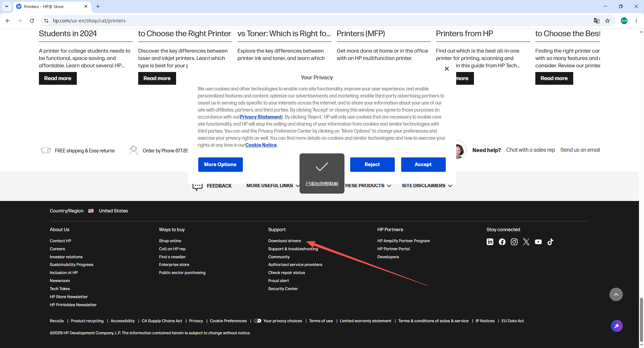Open HP LinkedIn page icon
Viewport: 644px width, 348px height.
click(x=490, y=242)
